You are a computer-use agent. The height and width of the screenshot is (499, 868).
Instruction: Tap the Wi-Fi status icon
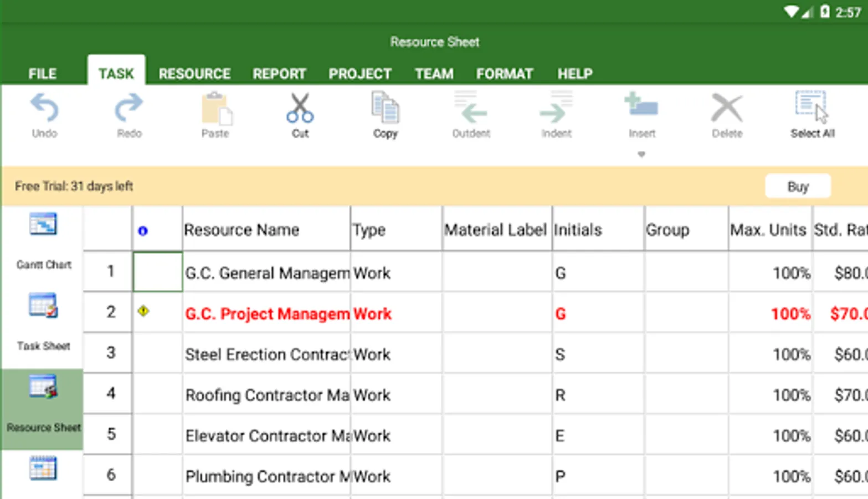click(791, 12)
